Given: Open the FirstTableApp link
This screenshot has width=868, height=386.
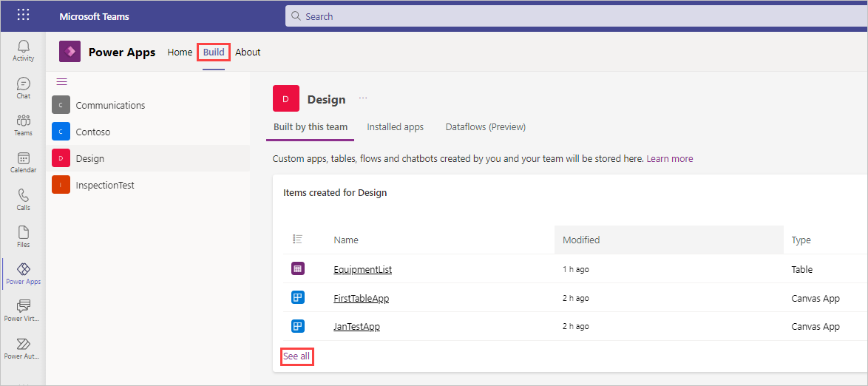Looking at the screenshot, I should 362,299.
